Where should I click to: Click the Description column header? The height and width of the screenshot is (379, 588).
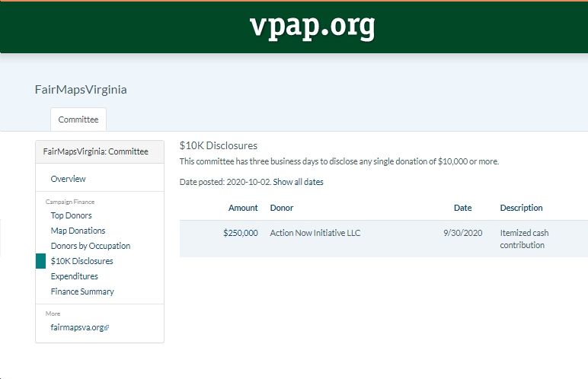[521, 208]
